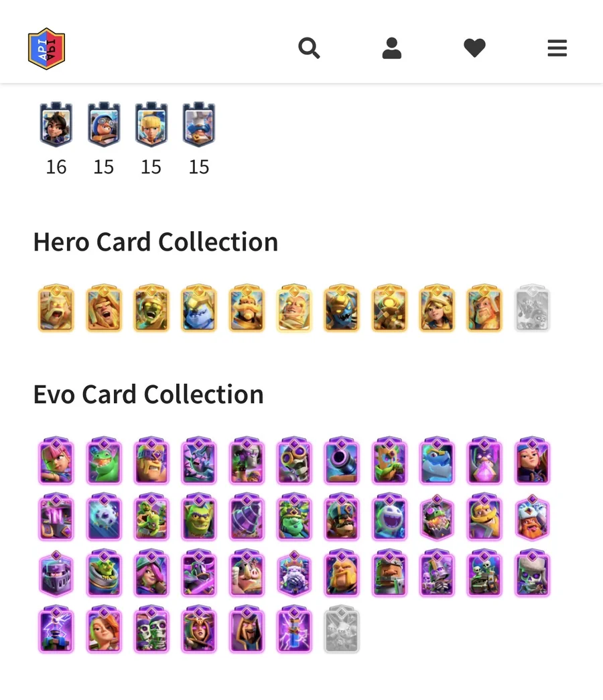Image resolution: width=603 pixels, height=700 pixels.
Task: Open the hamburger menu
Action: click(557, 48)
